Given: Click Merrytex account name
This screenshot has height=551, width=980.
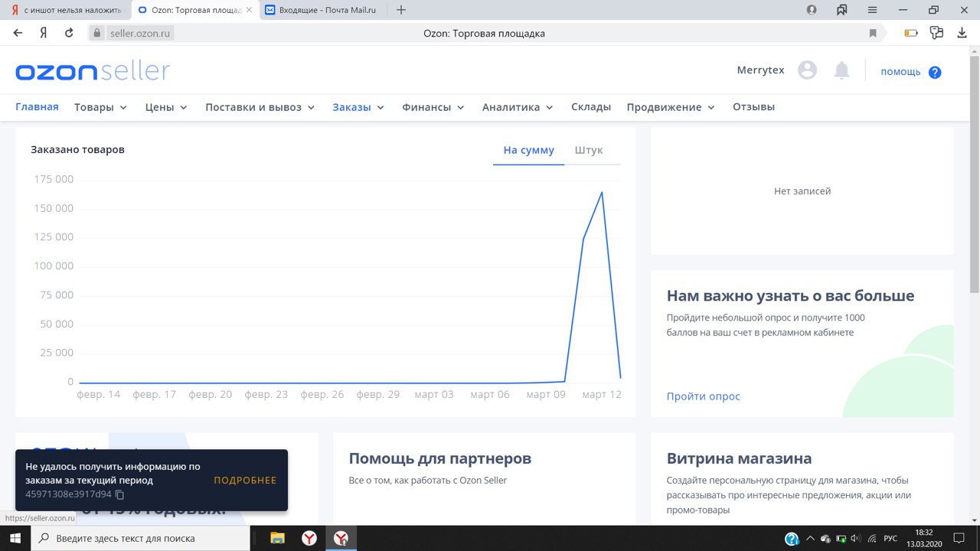Looking at the screenshot, I should 760,70.
